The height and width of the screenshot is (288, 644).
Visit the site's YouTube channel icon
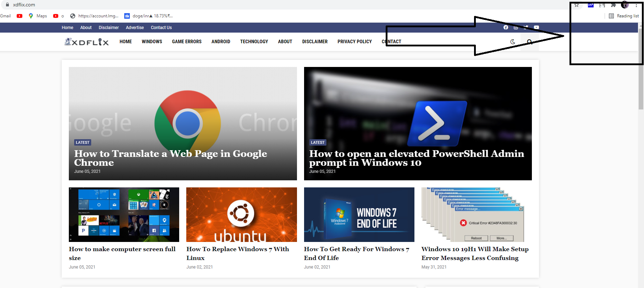[536, 27]
